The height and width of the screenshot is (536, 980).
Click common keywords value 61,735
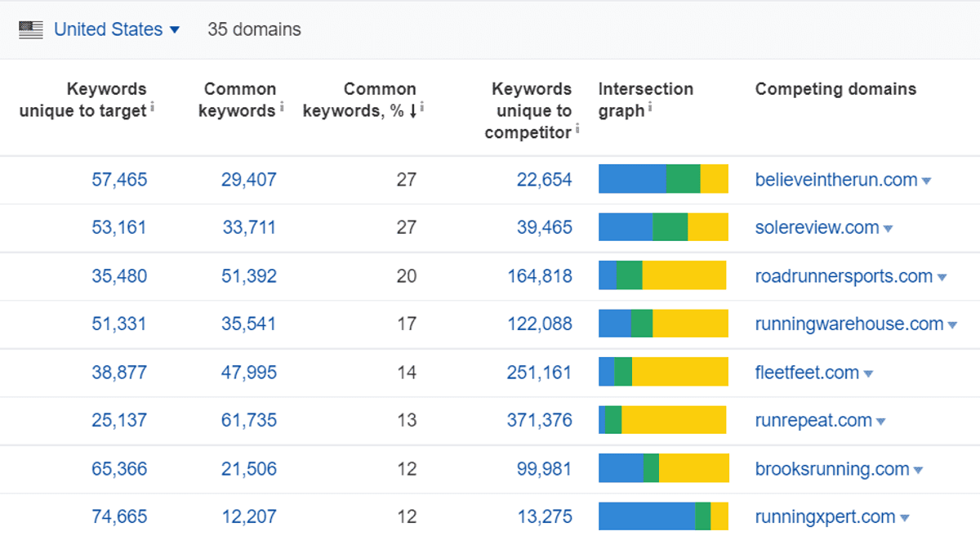(x=248, y=421)
